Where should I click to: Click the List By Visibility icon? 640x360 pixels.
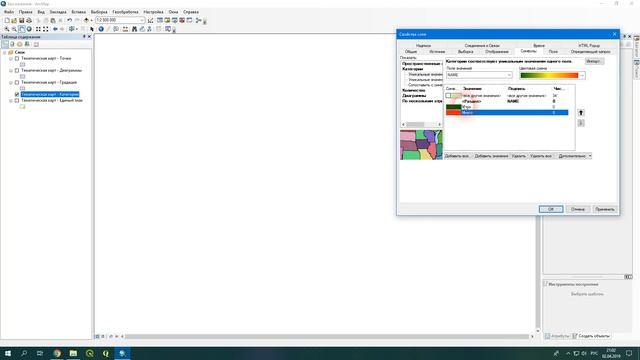[20, 44]
